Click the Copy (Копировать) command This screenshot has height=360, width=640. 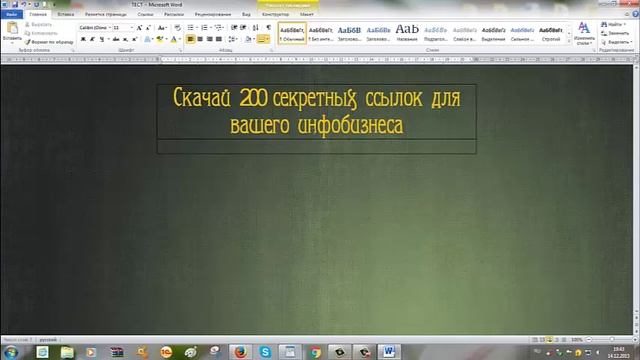coord(41,33)
